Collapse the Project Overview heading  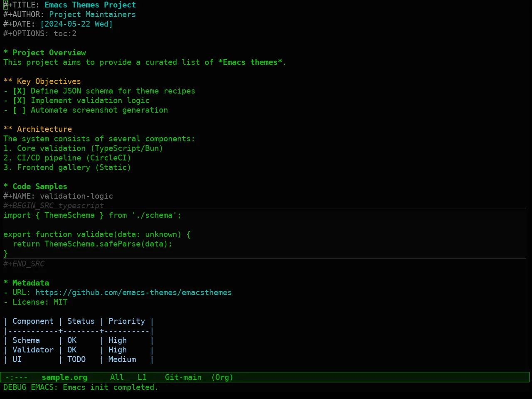44,53
